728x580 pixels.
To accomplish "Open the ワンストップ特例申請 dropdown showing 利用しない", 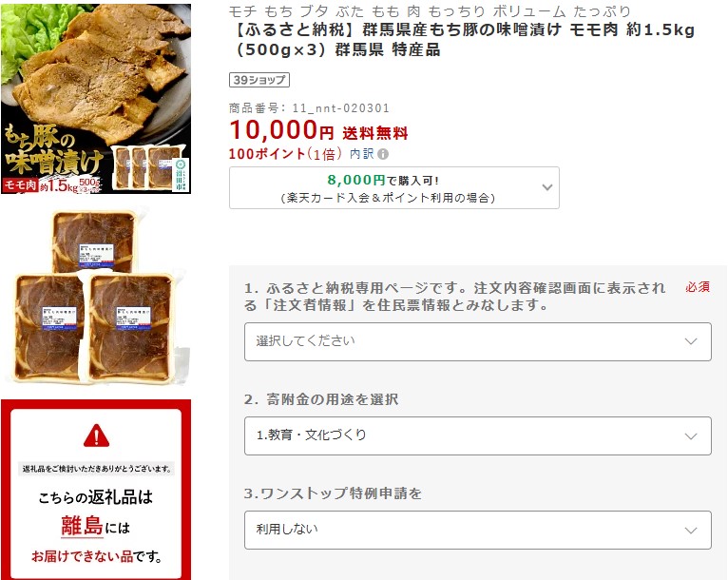I will 478,530.
